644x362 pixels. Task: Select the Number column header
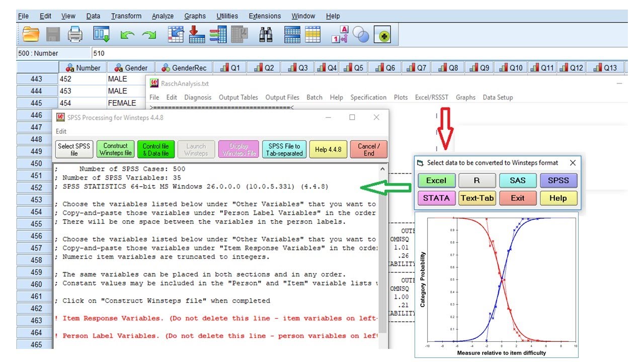(x=83, y=68)
